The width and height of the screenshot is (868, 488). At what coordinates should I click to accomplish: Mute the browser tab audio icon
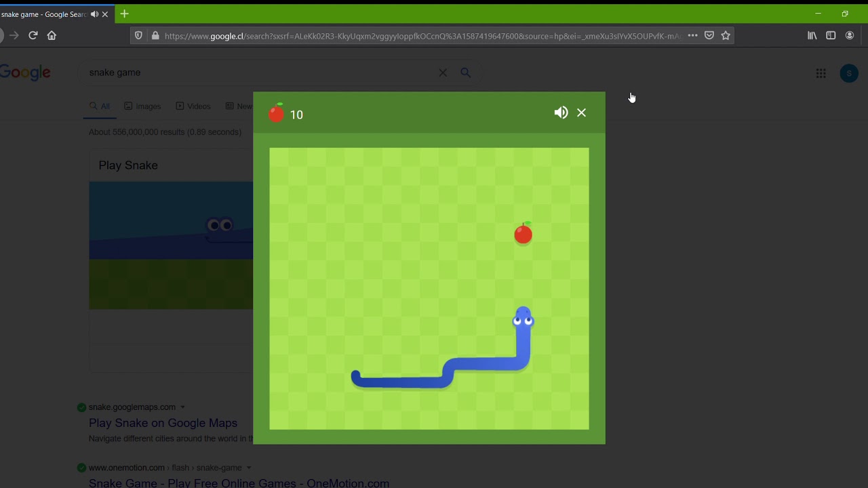tap(94, 14)
